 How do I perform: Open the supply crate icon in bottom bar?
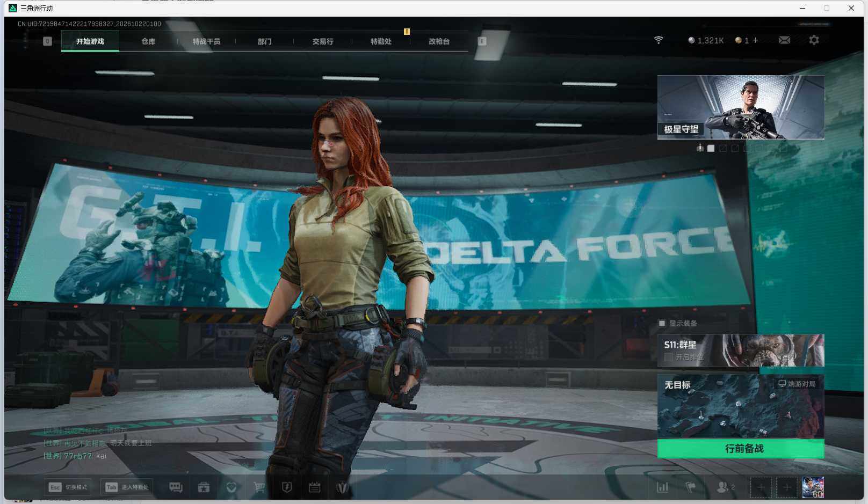[204, 487]
